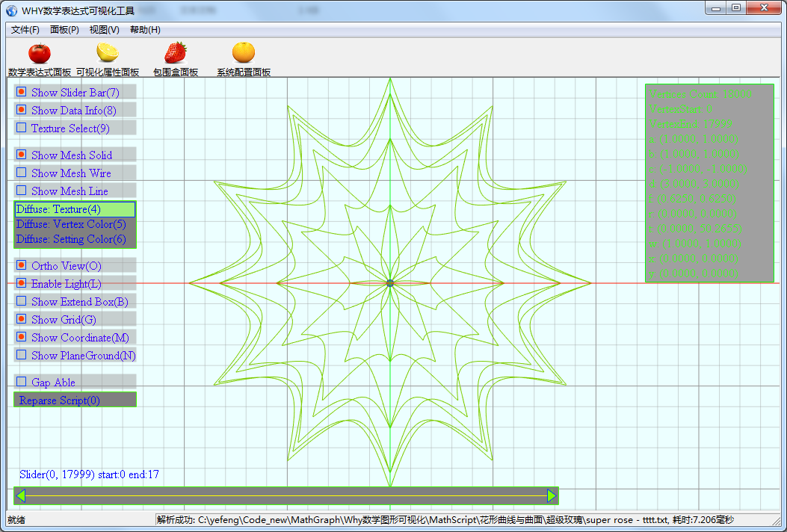The image size is (787, 532).
Task: Toggle Ortho View(O) checkbox
Action: [22, 265]
